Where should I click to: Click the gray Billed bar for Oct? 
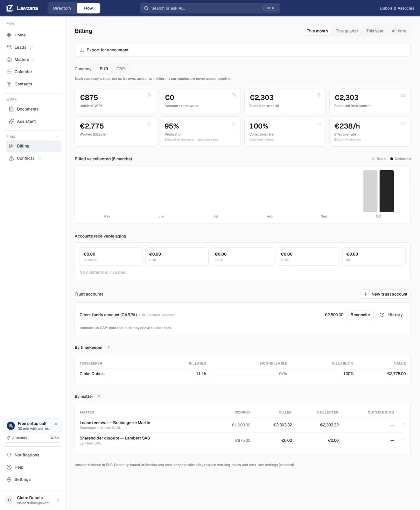(370, 191)
